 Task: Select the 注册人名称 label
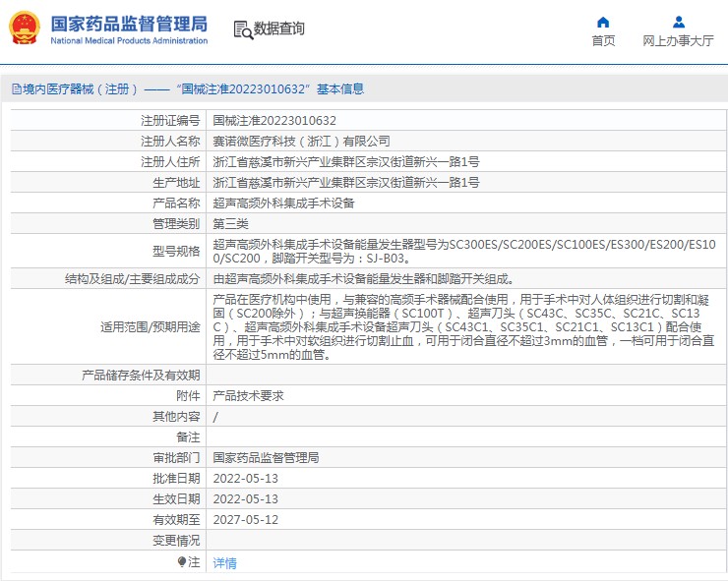click(170, 142)
